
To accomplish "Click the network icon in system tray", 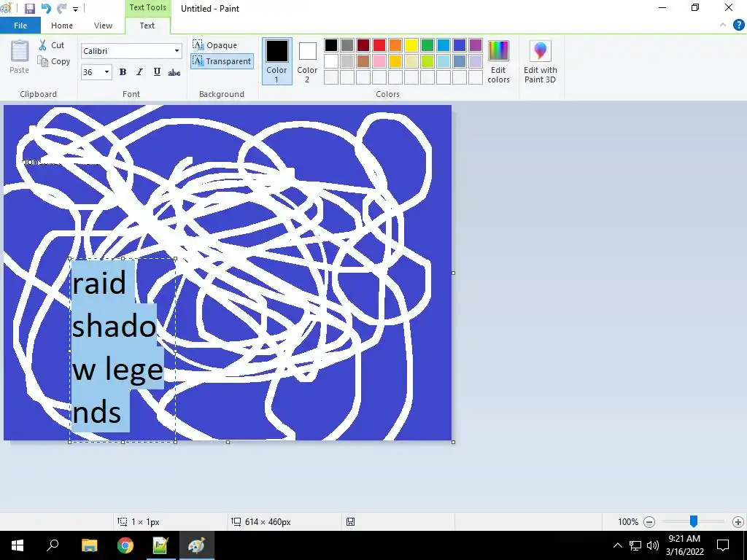I will point(635,545).
